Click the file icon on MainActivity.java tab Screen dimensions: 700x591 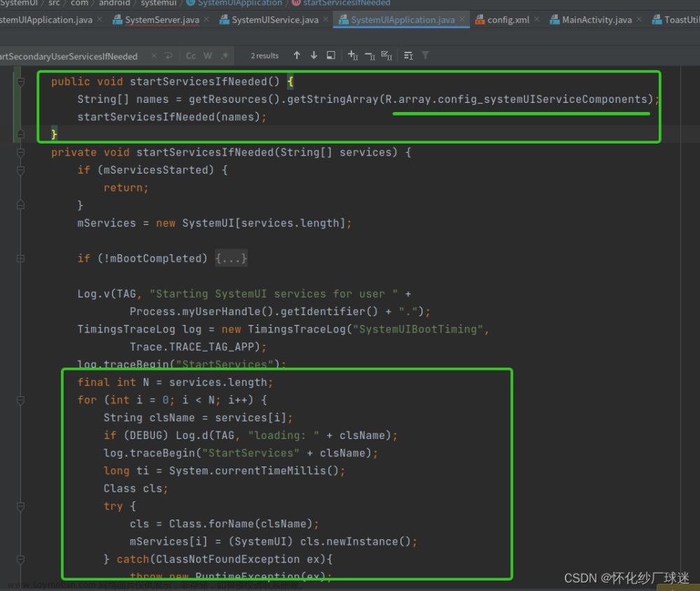click(554, 20)
